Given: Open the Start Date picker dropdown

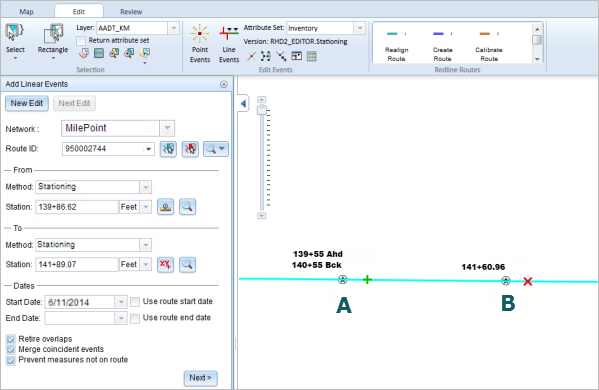Looking at the screenshot, I should [x=121, y=302].
